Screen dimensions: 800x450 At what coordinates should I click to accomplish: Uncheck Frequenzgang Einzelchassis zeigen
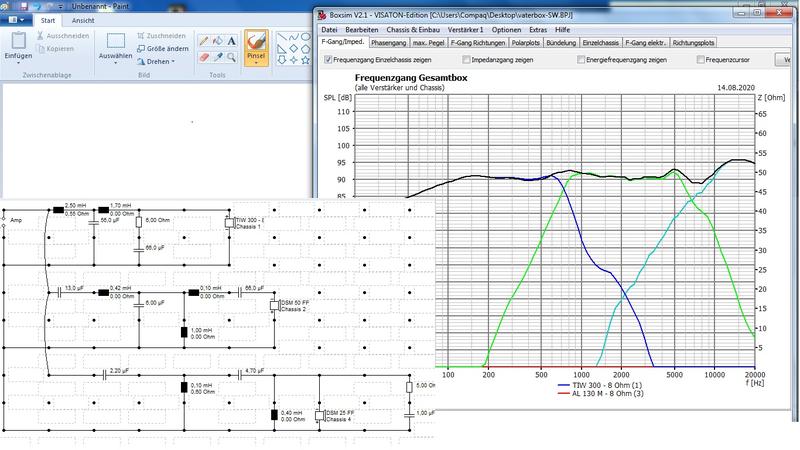click(x=327, y=60)
